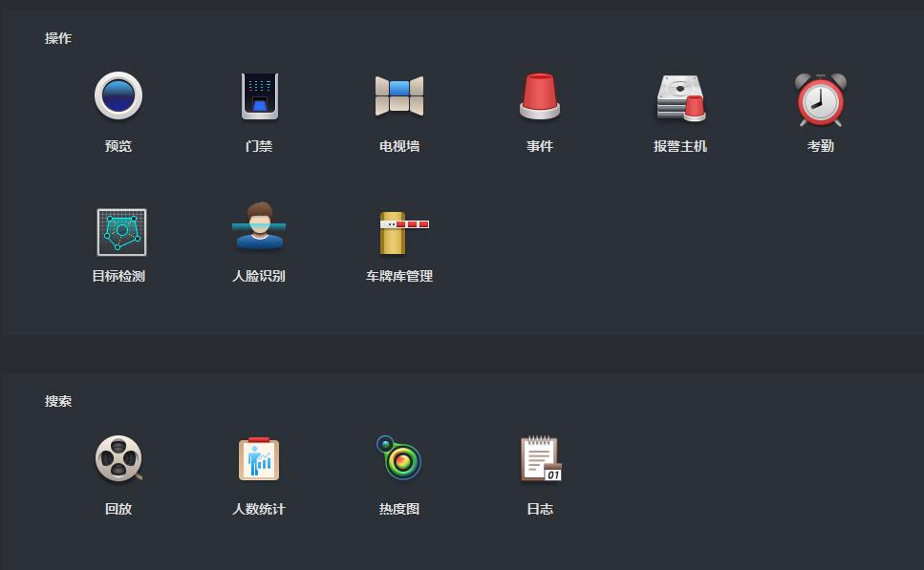
Task: Launch the 电视墙 TV wall module
Action: (398, 95)
